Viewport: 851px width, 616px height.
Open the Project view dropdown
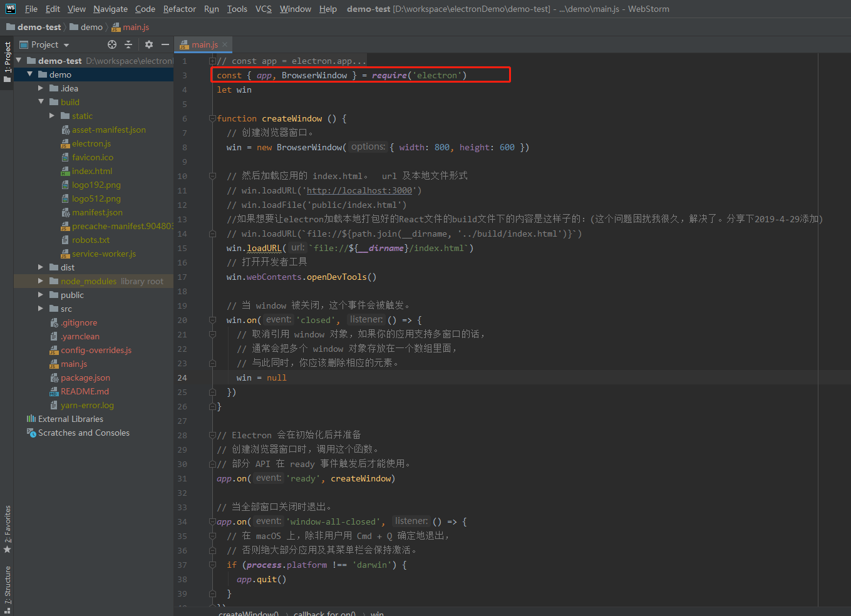click(x=44, y=44)
